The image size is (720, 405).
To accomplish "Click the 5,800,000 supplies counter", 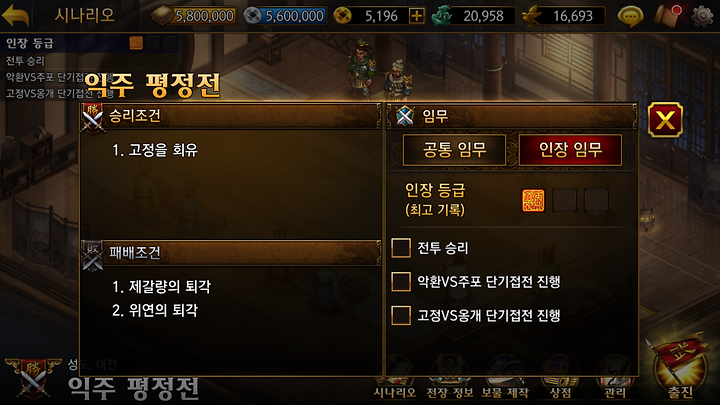I will tap(194, 16).
